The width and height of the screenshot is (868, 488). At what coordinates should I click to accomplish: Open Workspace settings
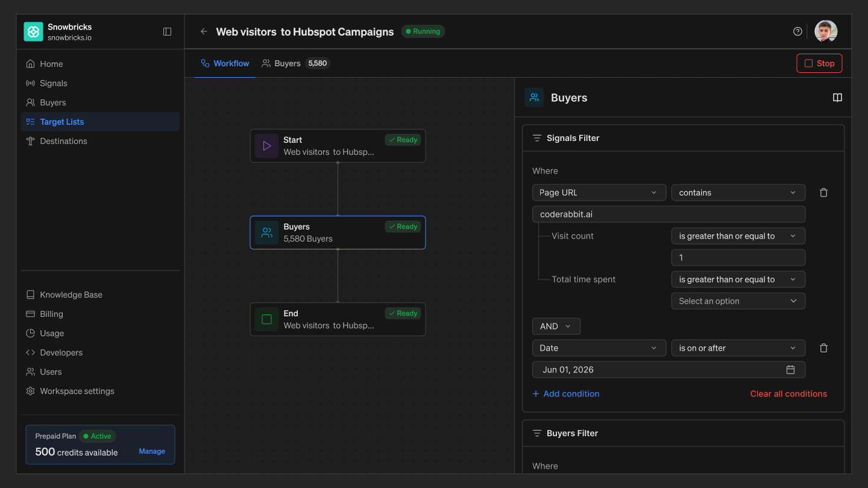pyautogui.click(x=100, y=391)
